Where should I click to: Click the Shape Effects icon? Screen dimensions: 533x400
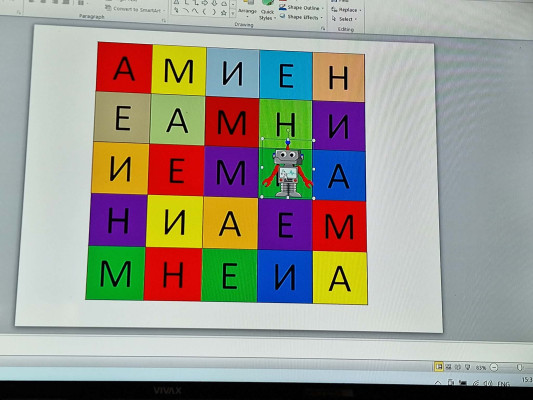tap(282, 16)
